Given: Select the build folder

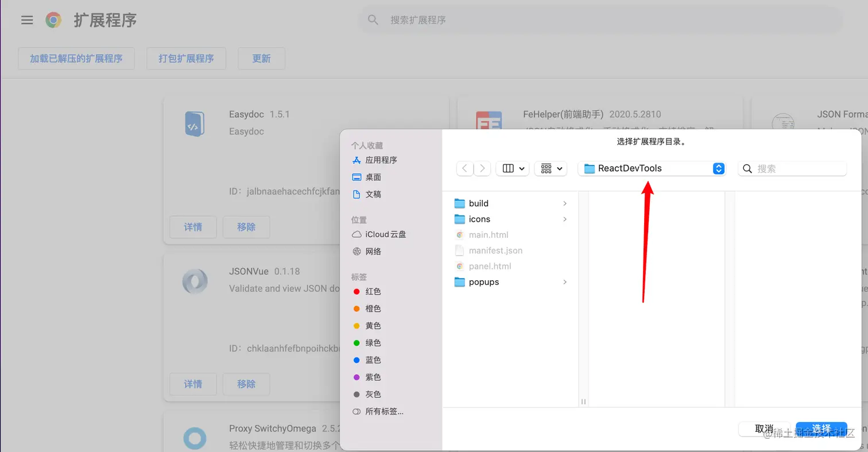Looking at the screenshot, I should pyautogui.click(x=511, y=203).
